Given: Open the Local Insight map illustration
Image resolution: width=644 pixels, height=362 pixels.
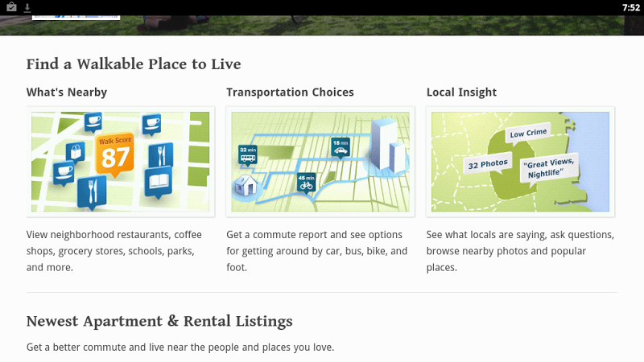Looking at the screenshot, I should 520,162.
